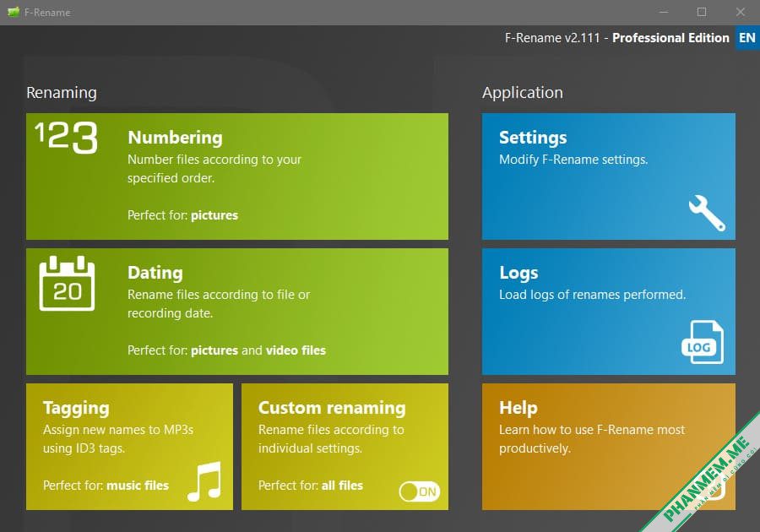Close the F-Rename window
This screenshot has width=760, height=532.
tap(740, 12)
